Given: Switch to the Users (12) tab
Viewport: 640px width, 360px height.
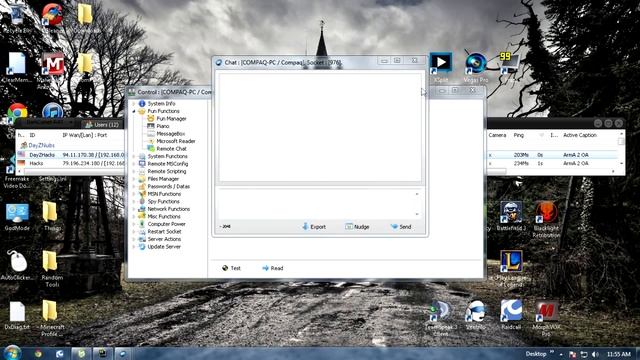Looking at the screenshot, I should click(102, 124).
